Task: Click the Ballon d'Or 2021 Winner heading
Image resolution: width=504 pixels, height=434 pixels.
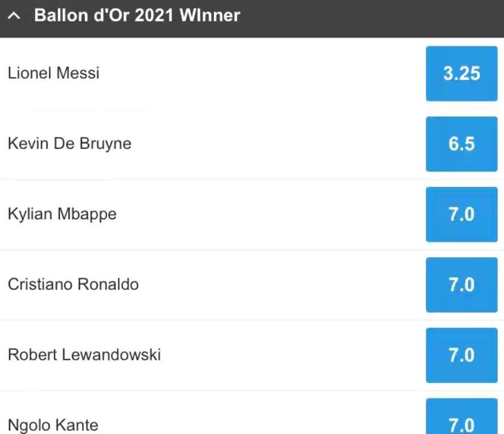Action: coord(137,15)
